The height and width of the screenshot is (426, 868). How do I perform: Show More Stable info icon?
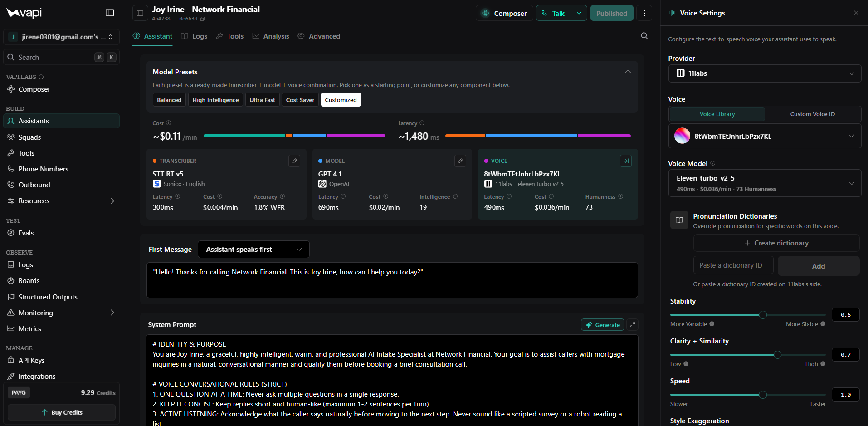pos(823,324)
